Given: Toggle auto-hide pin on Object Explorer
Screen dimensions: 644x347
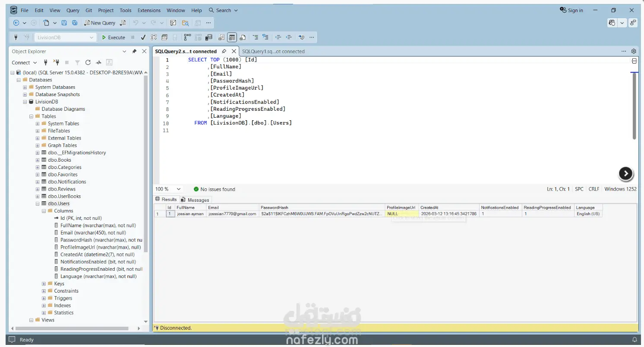Looking at the screenshot, I should point(134,51).
